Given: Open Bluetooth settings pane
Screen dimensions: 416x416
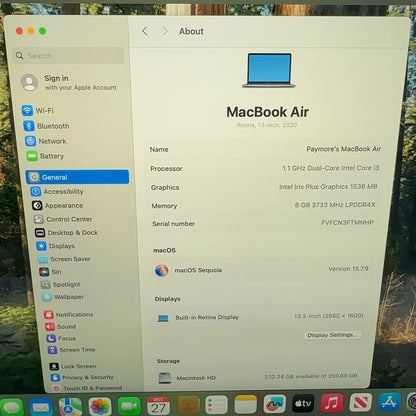Looking at the screenshot, I should tap(46, 126).
